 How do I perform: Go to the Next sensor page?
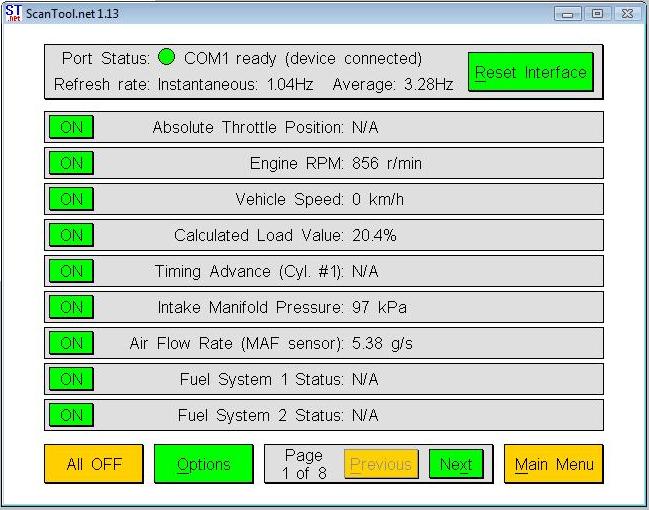[x=455, y=464]
